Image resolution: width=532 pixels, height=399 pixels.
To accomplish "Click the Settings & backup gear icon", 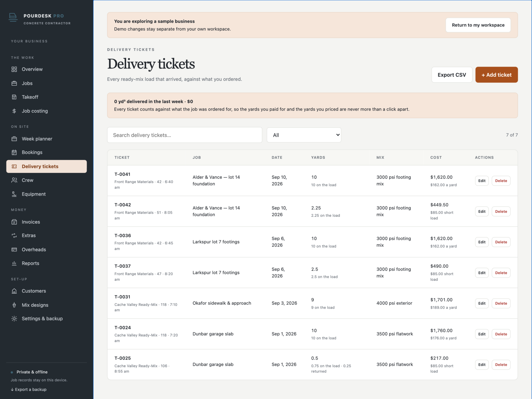I will 14,319.
